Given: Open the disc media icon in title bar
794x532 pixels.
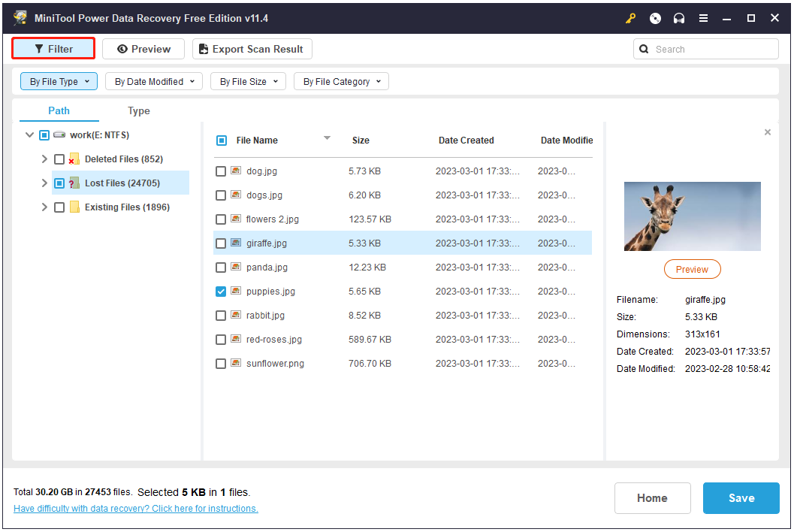Looking at the screenshot, I should click(x=655, y=18).
